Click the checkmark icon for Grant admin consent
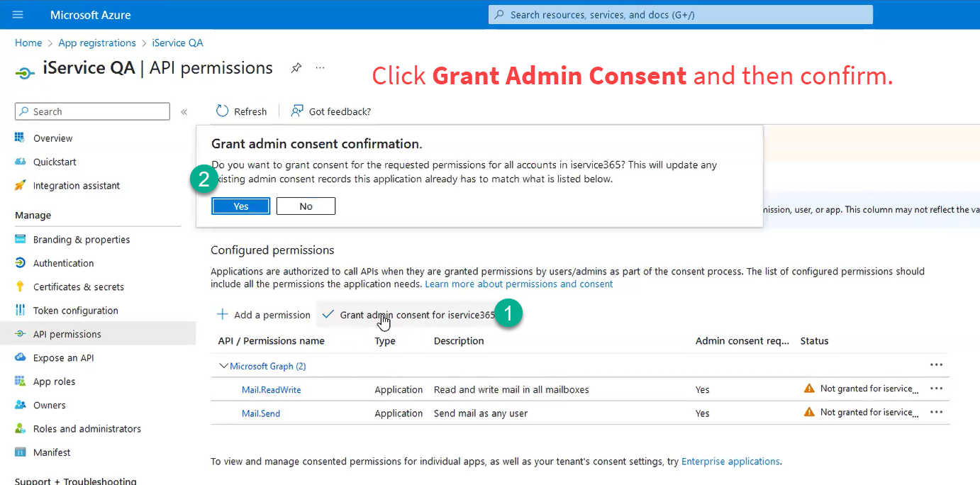980x485 pixels. pyautogui.click(x=328, y=314)
